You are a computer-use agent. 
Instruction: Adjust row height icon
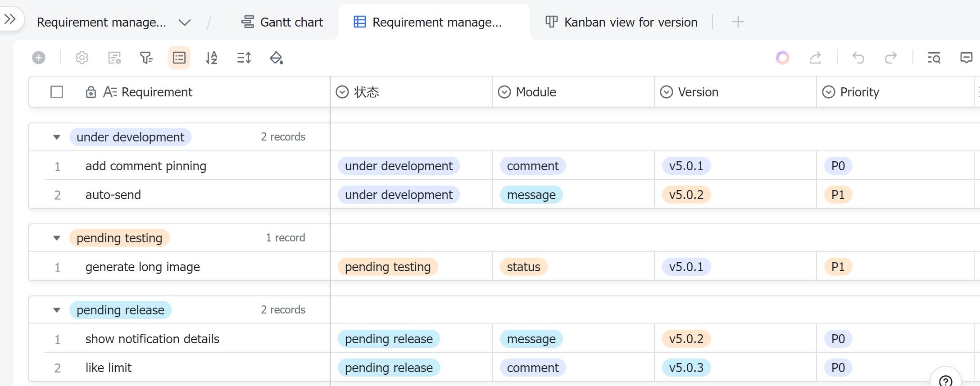244,58
